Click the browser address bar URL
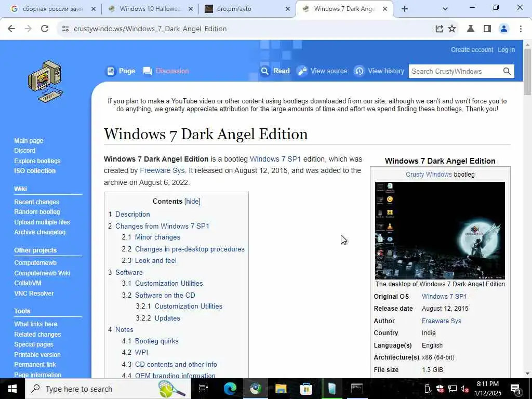The height and width of the screenshot is (399, 532). coord(150,29)
